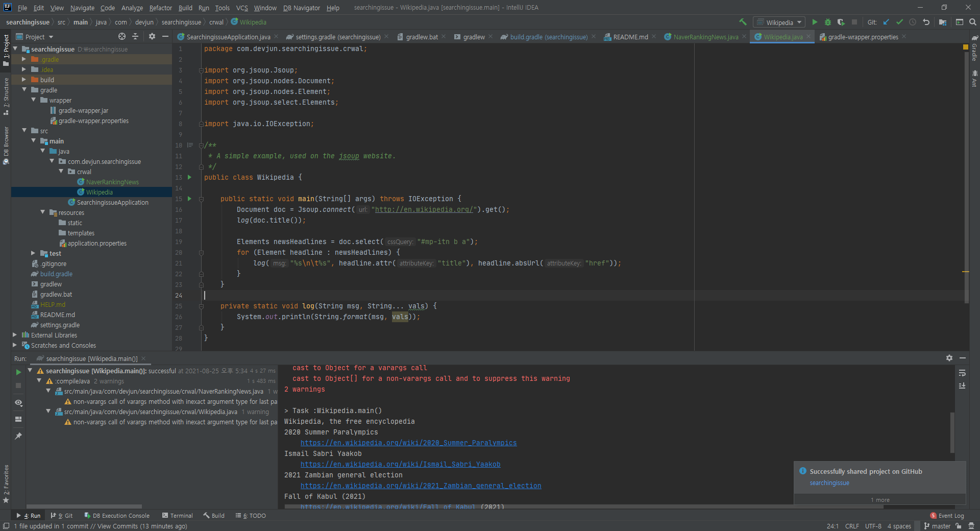
Task: Open Project Structure dialog icon
Action: click(x=942, y=22)
